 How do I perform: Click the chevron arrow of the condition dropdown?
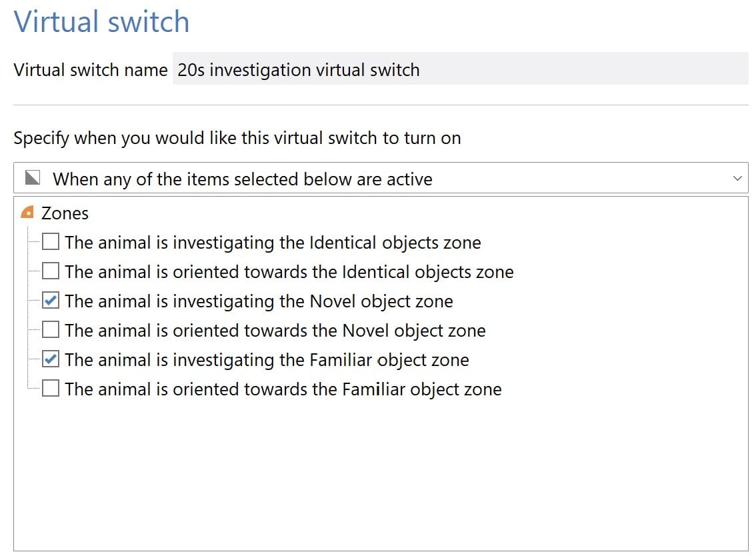[x=737, y=179]
